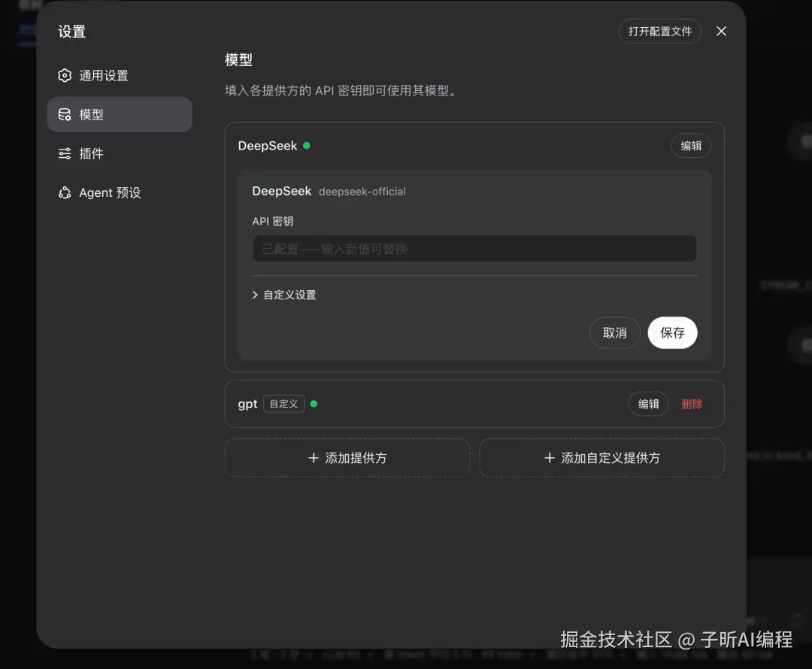Screen dimensions: 812x669
Task: Click the deepseek-official identifier text
Action: click(x=362, y=192)
